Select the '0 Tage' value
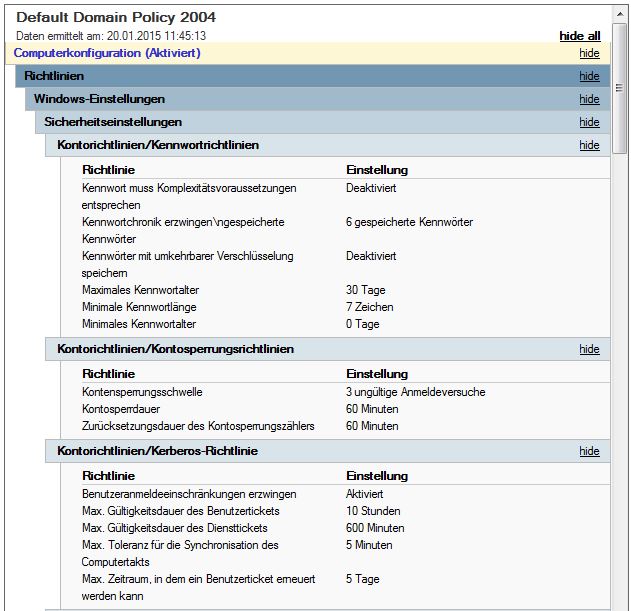 (363, 324)
